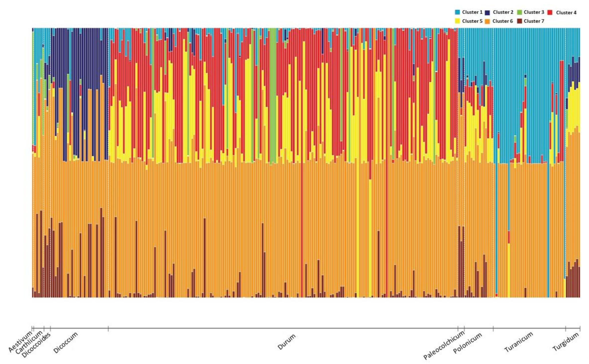Select the 'Cluster 4' legend text

pyautogui.click(x=566, y=13)
